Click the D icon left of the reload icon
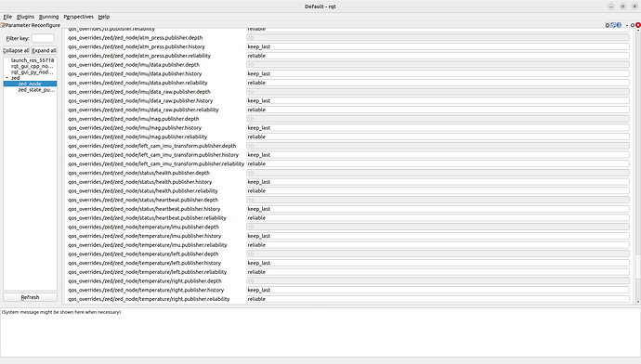 [x=608, y=25]
